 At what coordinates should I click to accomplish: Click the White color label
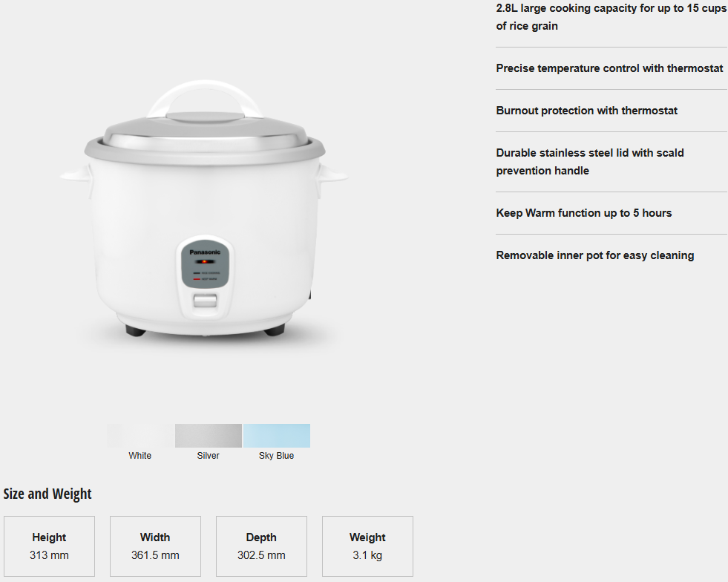[140, 456]
